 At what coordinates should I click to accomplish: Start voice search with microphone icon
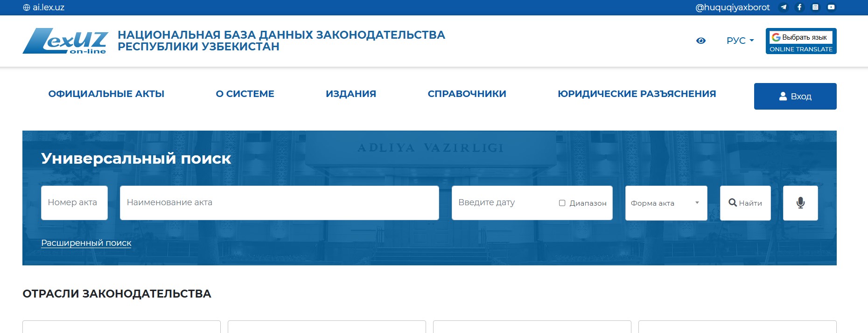point(800,203)
